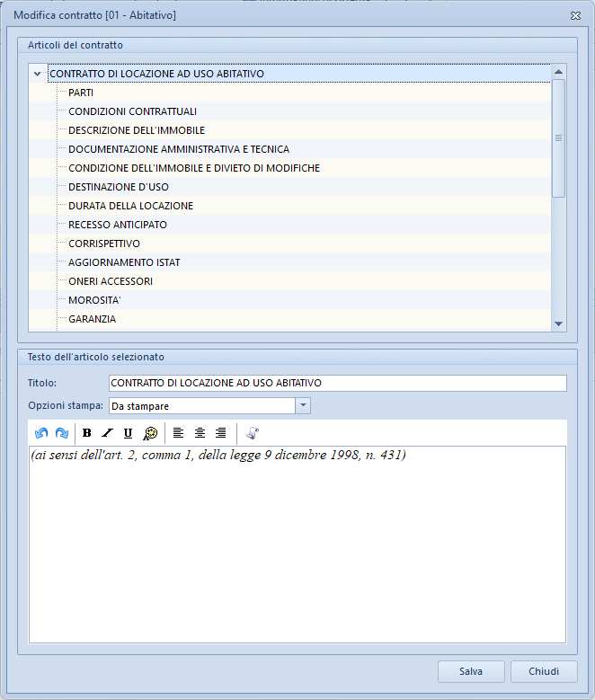The height and width of the screenshot is (700, 595).
Task: Align text to the right
Action: pyautogui.click(x=221, y=432)
